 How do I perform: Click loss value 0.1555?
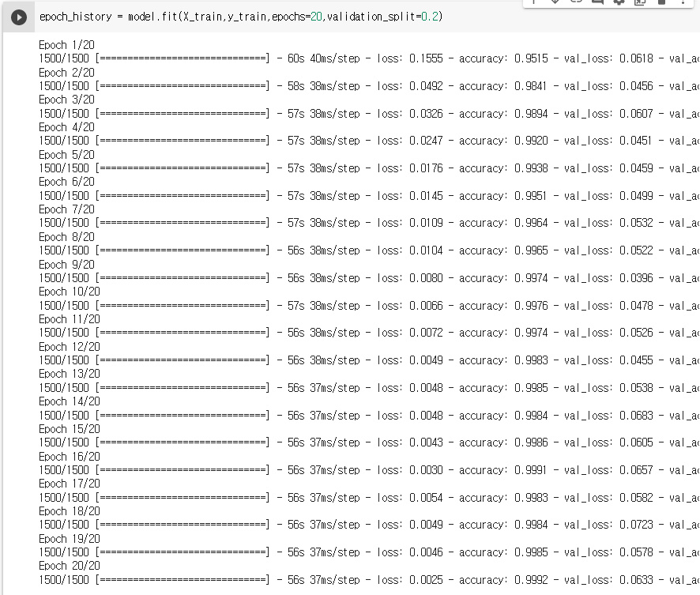click(x=426, y=58)
